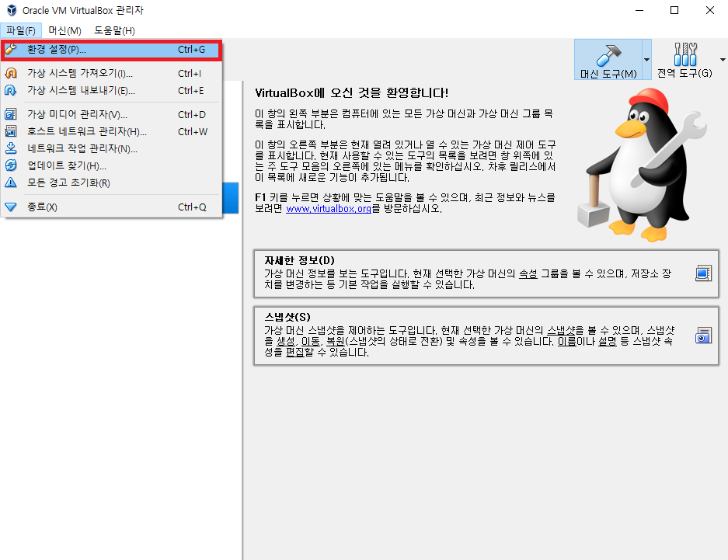
Task: Choose 가상 시스템 가져오기(I) menu entry
Action: [111, 73]
